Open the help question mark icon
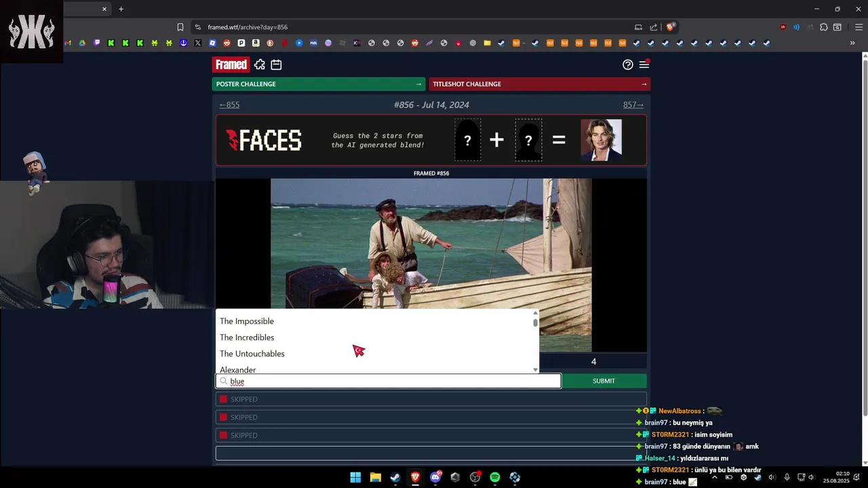The height and width of the screenshot is (488, 868). 628,64
